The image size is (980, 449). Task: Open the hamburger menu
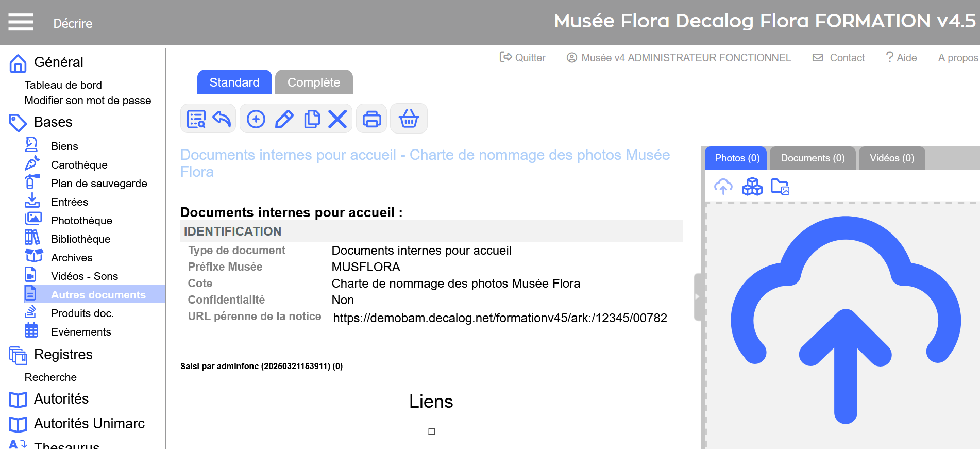tap(21, 22)
